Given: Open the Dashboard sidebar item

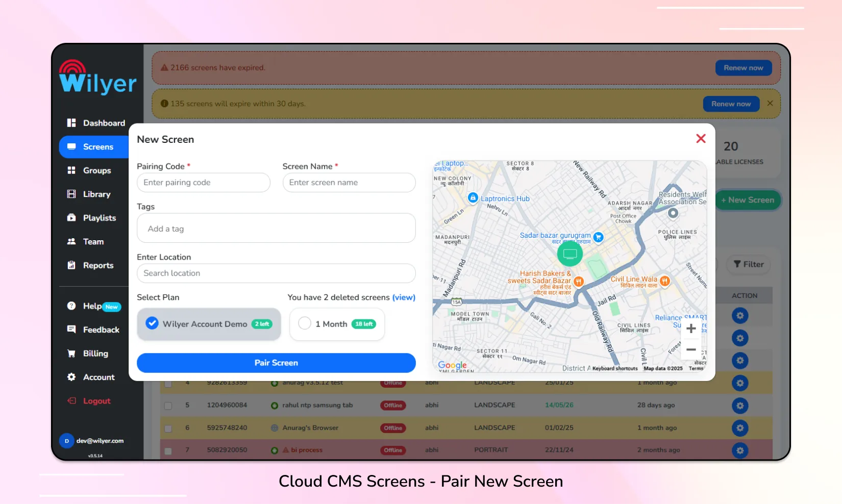Looking at the screenshot, I should click(95, 123).
